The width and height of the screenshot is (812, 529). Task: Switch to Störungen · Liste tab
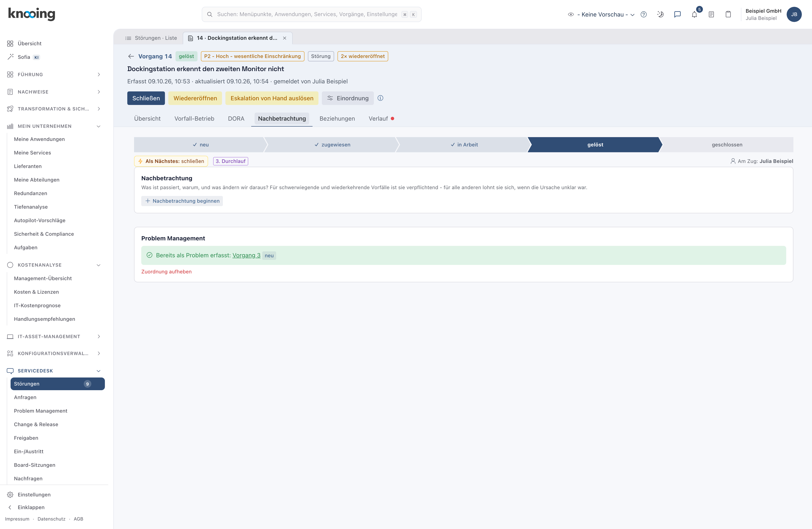pos(151,38)
